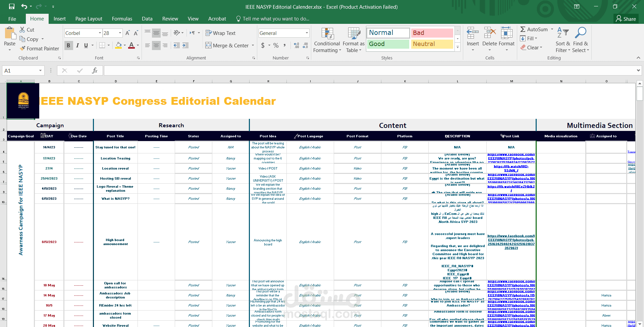This screenshot has width=644, height=327.
Task: Switch to the Data tab
Action: [147, 19]
